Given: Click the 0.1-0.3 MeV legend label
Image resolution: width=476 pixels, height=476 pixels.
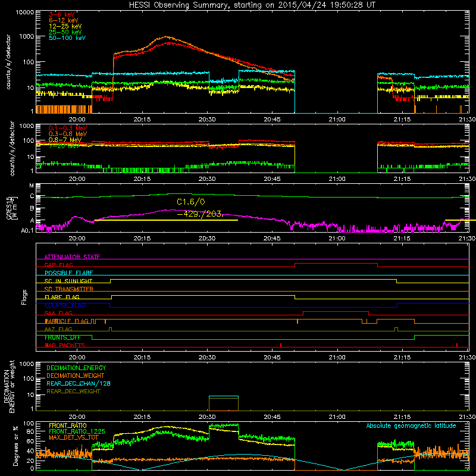Looking at the screenshot, I should pos(68,128).
